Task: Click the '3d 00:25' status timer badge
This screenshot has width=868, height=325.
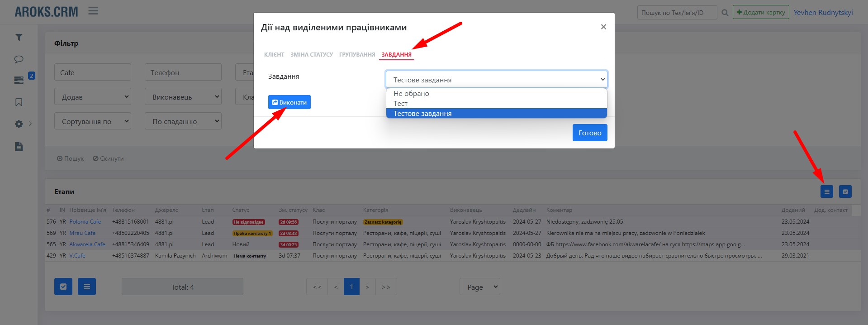Action: tap(289, 245)
